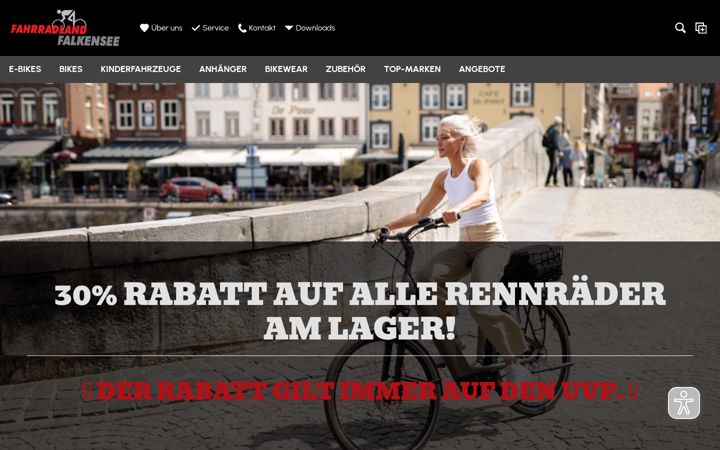Open the compare list icon in header
The image size is (720, 450).
tap(701, 28)
